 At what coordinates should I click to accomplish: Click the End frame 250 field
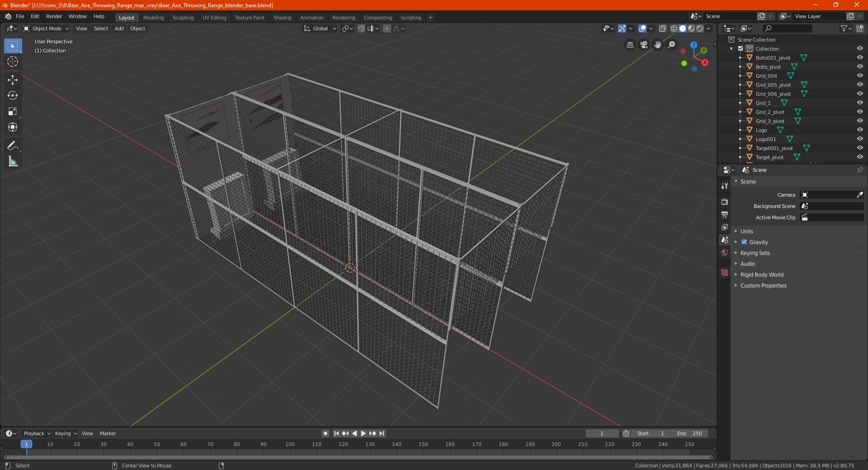[690, 433]
